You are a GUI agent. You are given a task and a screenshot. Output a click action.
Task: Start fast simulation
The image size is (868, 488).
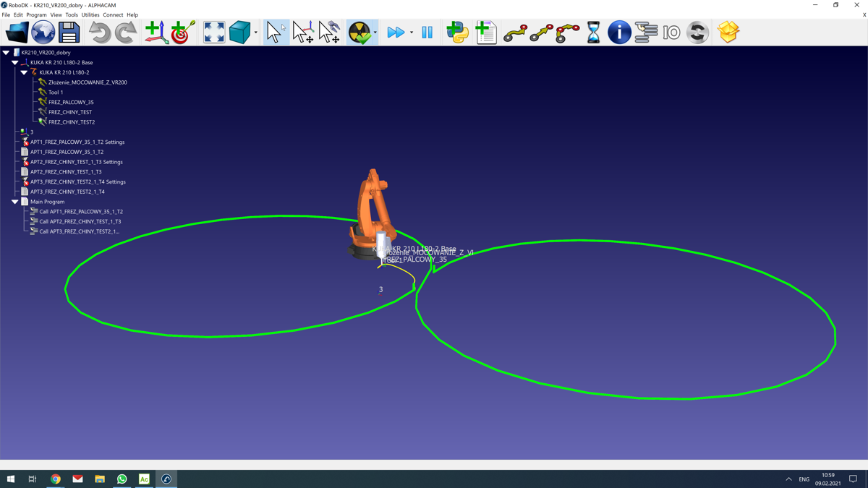tap(396, 33)
